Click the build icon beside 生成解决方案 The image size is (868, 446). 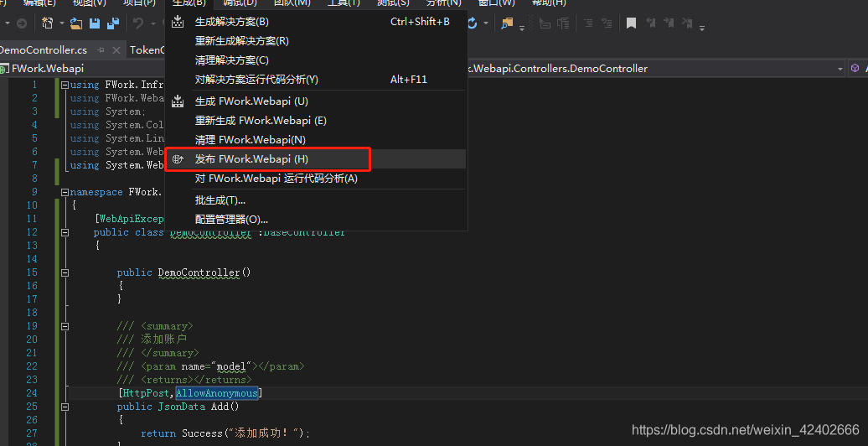(177, 22)
